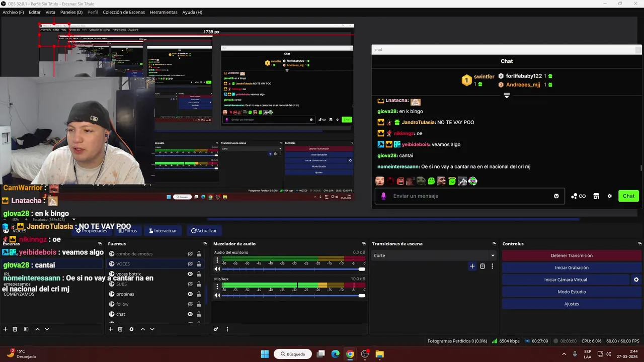Pop out the Fuentes dock panel
The width and height of the screenshot is (644, 362).
(205, 244)
